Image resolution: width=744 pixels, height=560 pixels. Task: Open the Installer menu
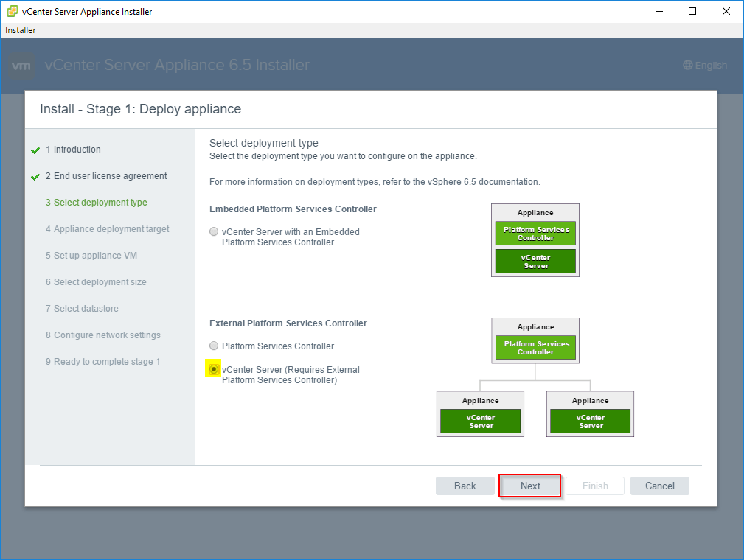tap(15, 30)
